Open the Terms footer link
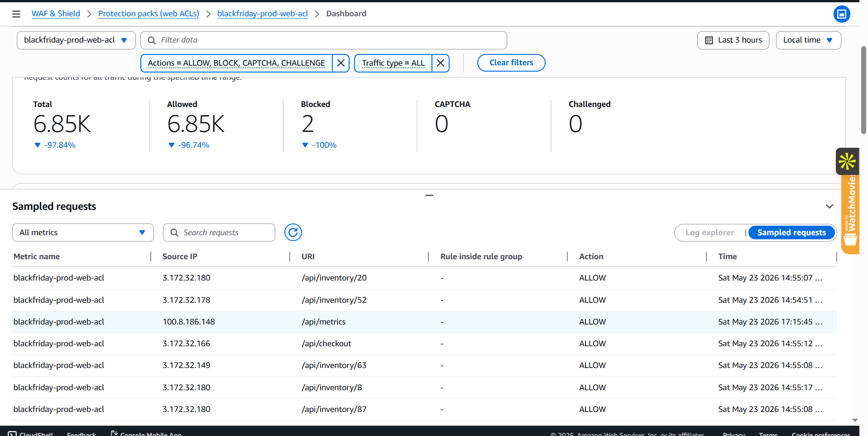This screenshot has width=868, height=436. (768, 433)
